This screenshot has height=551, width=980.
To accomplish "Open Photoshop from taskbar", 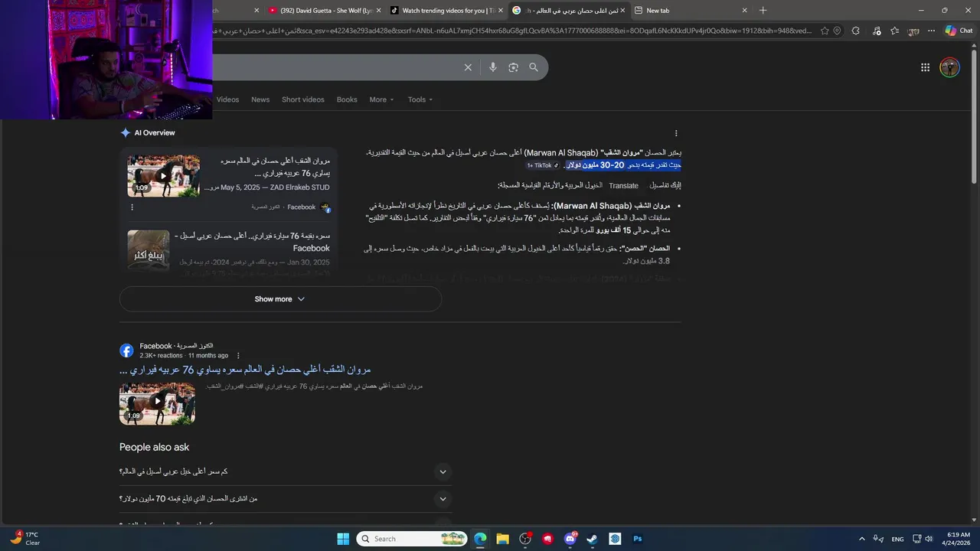I will click(637, 539).
